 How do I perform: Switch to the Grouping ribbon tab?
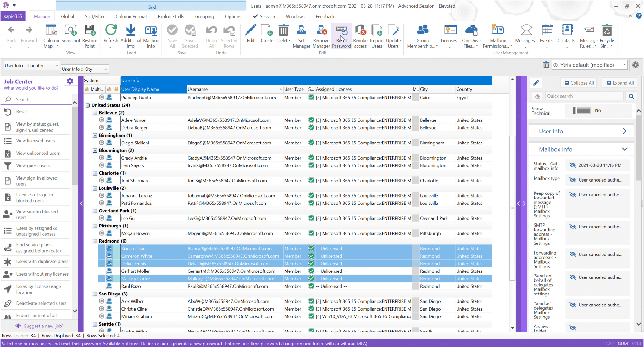pyautogui.click(x=204, y=16)
